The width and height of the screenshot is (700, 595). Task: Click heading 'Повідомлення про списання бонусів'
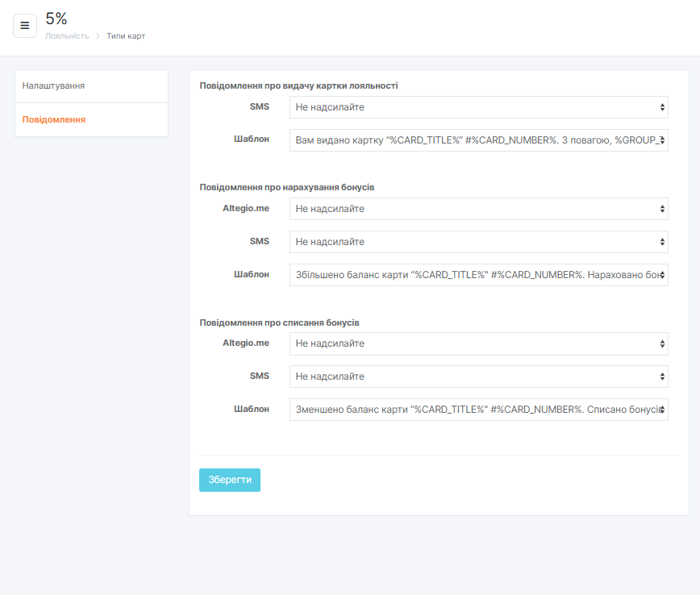point(279,322)
